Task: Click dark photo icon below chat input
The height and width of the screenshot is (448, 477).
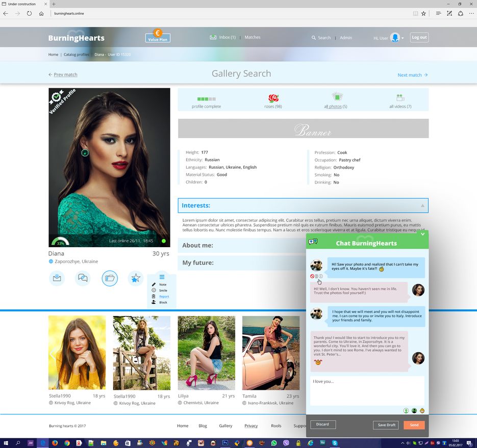Action: (x=414, y=411)
